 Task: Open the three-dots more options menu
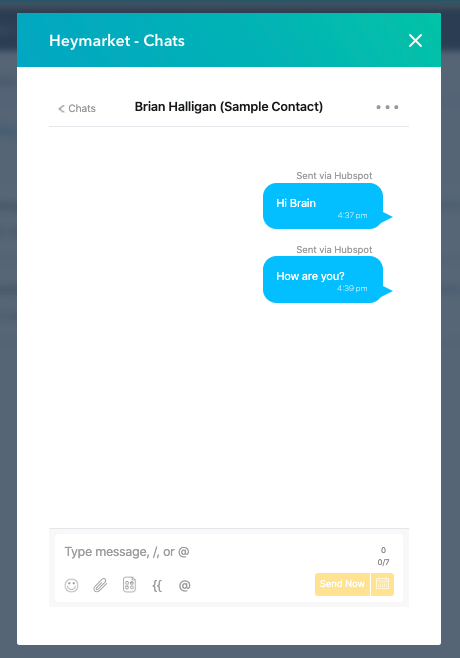click(x=387, y=107)
